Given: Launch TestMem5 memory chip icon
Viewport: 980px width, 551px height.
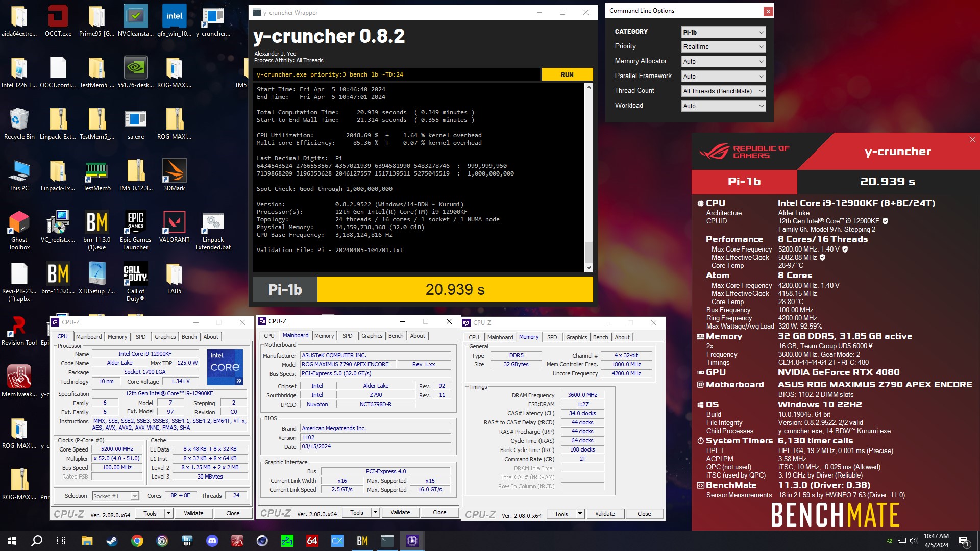Looking at the screenshot, I should (96, 176).
